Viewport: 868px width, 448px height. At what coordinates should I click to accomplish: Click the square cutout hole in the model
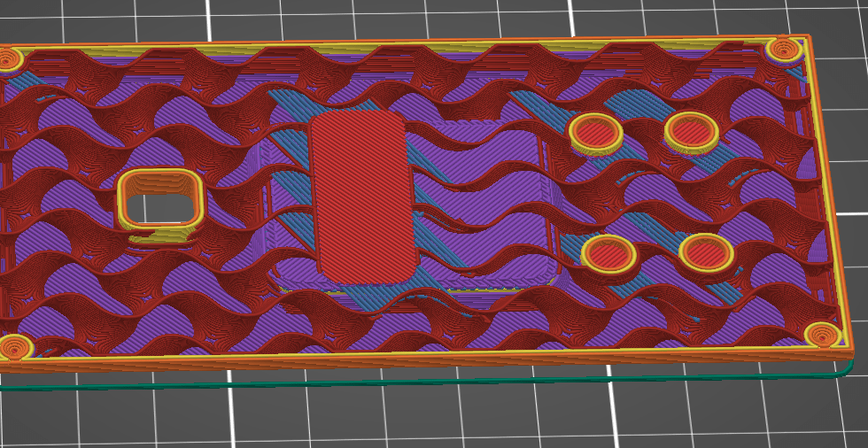160,207
